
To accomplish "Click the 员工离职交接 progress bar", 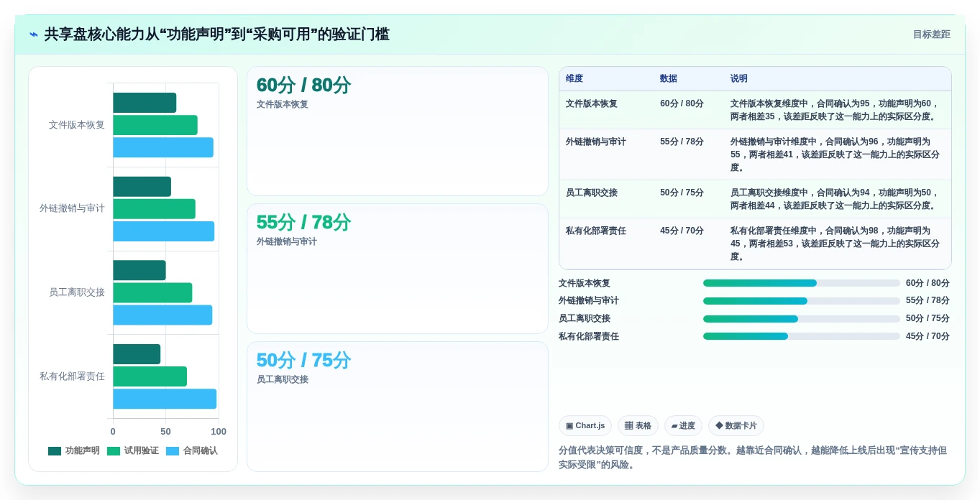I will (802, 319).
